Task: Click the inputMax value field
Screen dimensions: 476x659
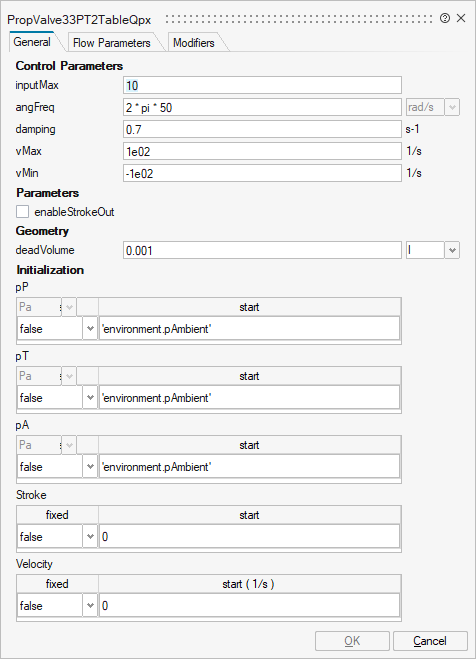Action: 262,85
